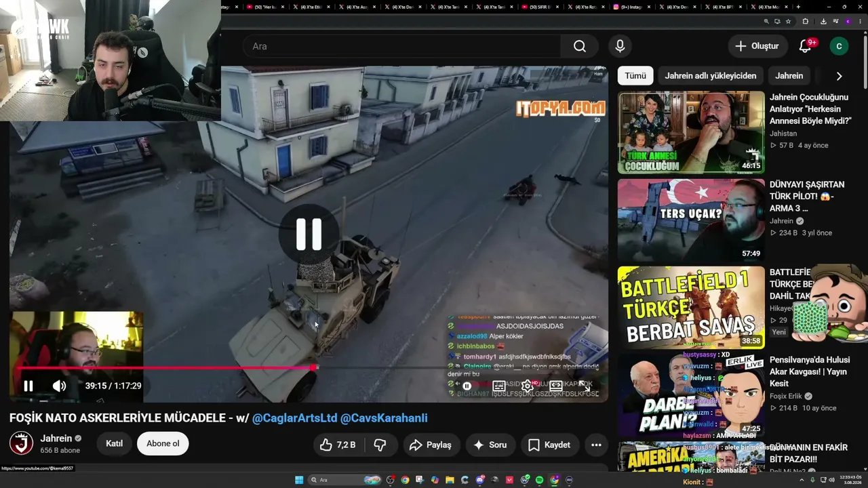Bookmark this page with the star icon
This screenshot has width=868, height=488.
coord(788,21)
